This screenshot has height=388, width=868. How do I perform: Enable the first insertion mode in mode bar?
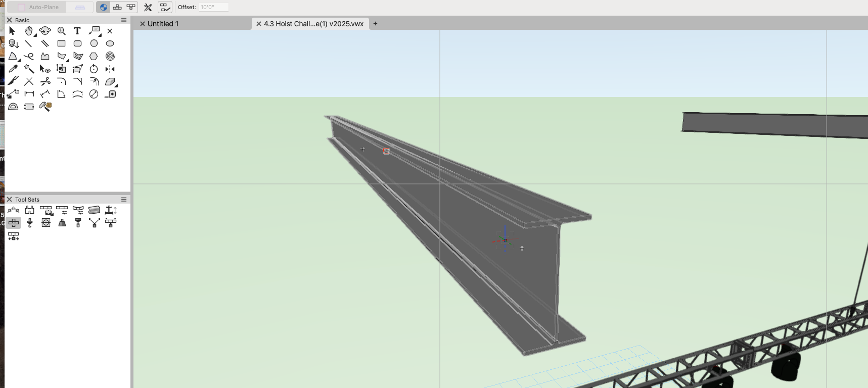tap(103, 7)
